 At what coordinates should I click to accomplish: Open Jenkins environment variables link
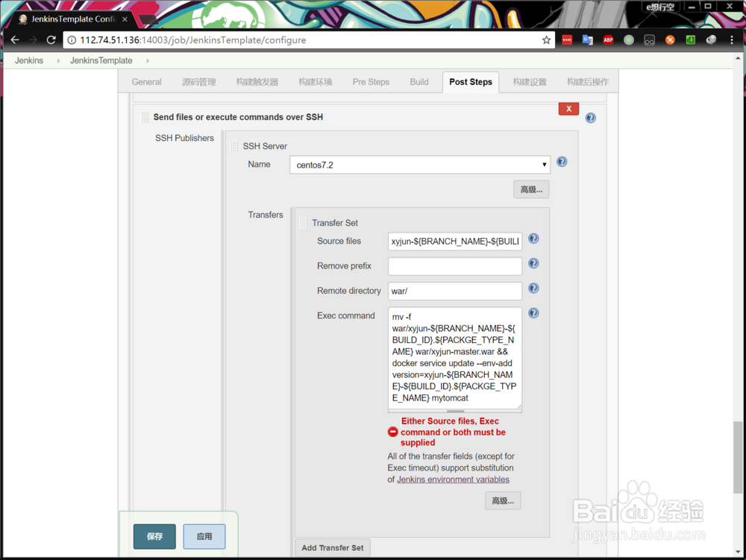[453, 479]
